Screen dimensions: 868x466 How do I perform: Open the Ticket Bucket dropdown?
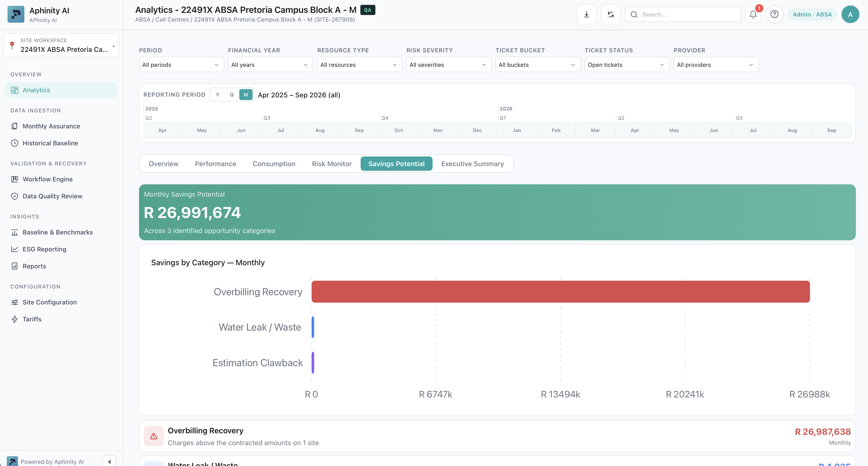point(538,65)
